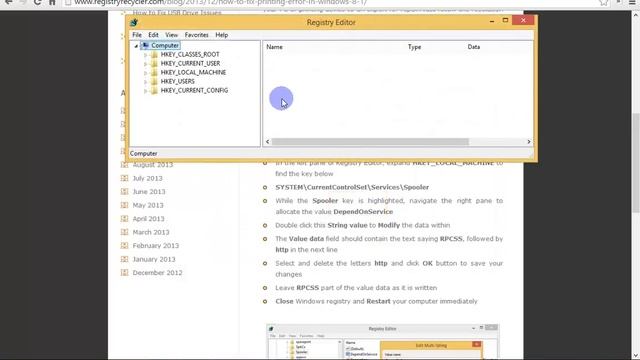Viewport: 640px width, 360px height.
Task: Click the HKEY_CURRENT_CONFIG folder icon
Action: (154, 90)
